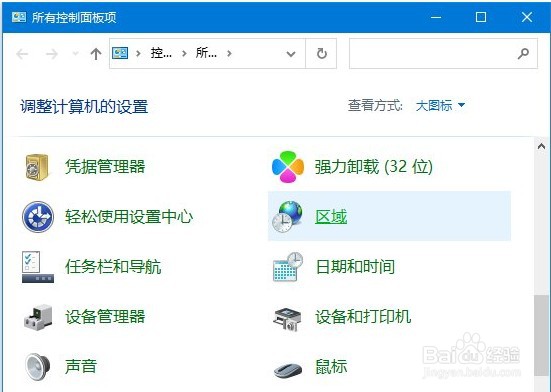Viewport: 551px width, 392px height.
Task: Open the 大图标 view mode dropdown
Action: (440, 105)
